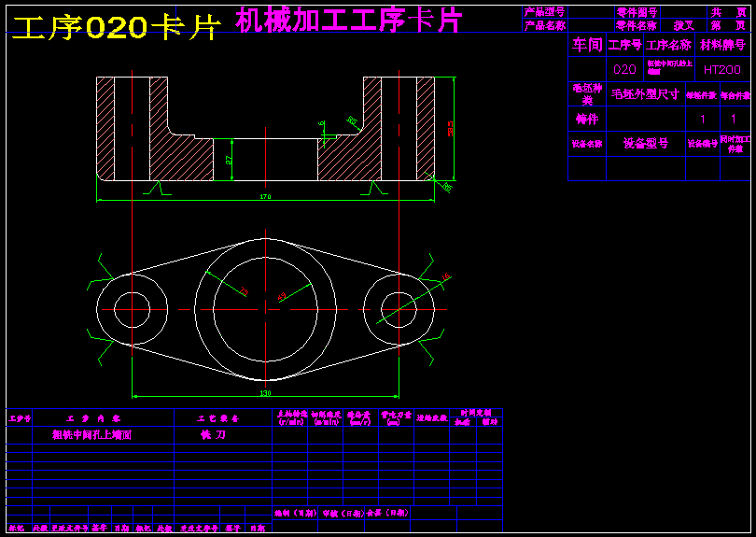The height and width of the screenshot is (537, 756).
Task: Click the red 16 dimension near right boss
Action: tap(446, 277)
